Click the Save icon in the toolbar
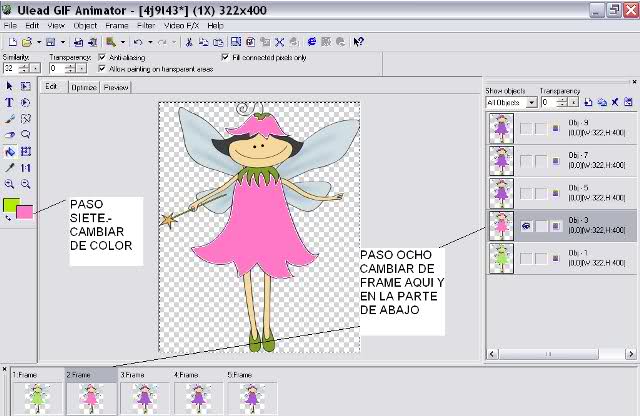The height and width of the screenshot is (416, 640). click(50, 42)
